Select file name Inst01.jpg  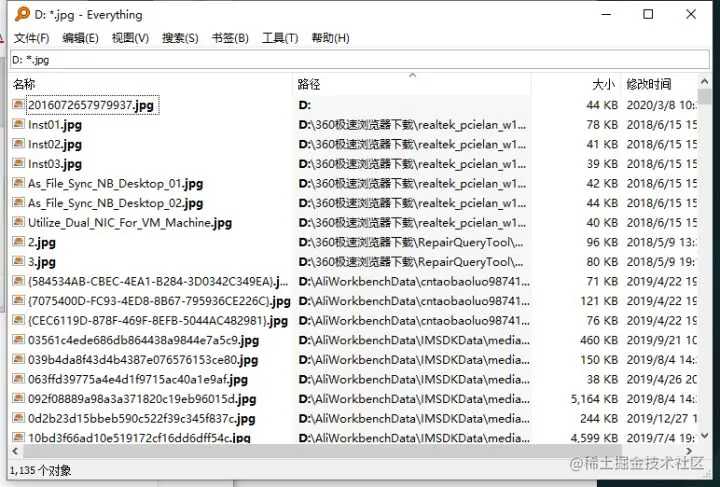pyautogui.click(x=55, y=124)
